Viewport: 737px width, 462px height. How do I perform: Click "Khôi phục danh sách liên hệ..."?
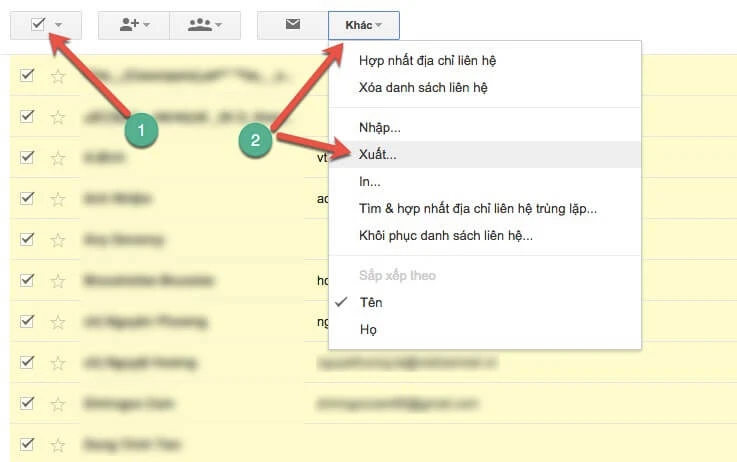point(445,236)
